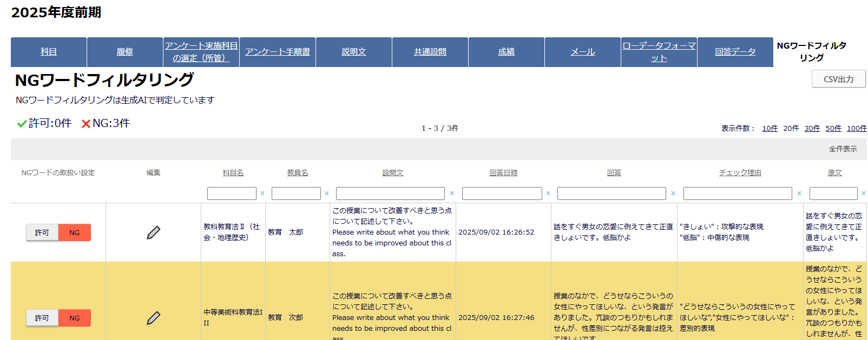The height and width of the screenshot is (340, 868).
Task: Show 100件 per page
Action: pos(857,128)
